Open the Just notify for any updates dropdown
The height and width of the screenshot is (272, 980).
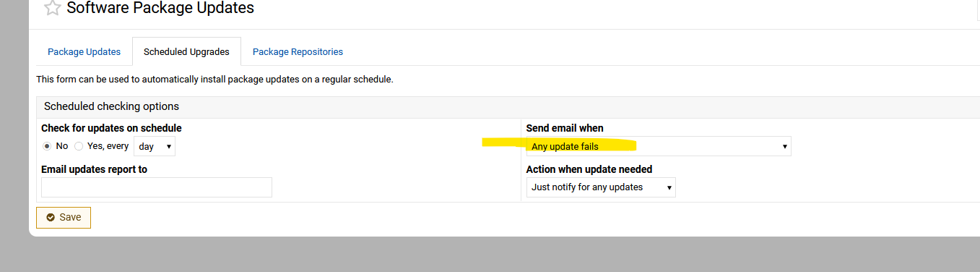pyautogui.click(x=601, y=187)
